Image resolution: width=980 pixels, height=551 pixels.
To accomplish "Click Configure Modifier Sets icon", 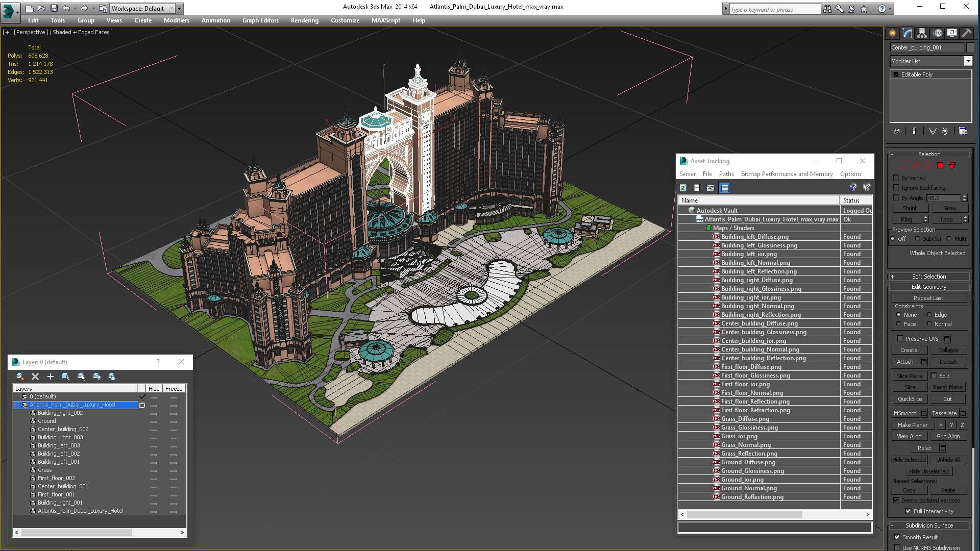I will tap(963, 131).
